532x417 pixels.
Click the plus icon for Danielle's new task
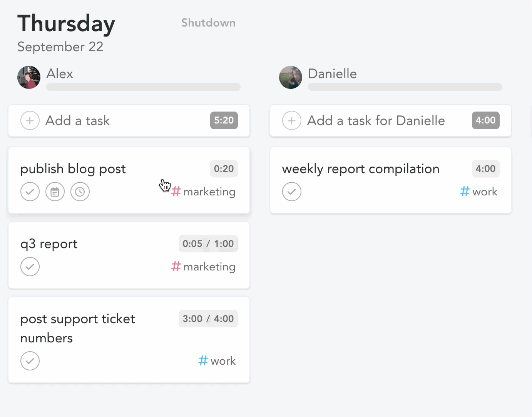[292, 121]
